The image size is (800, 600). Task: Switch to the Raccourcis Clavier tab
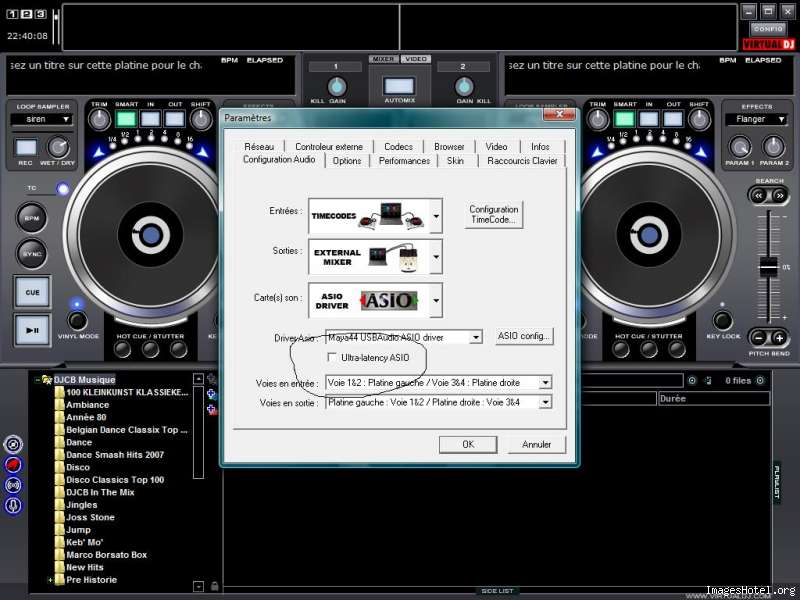(522, 161)
